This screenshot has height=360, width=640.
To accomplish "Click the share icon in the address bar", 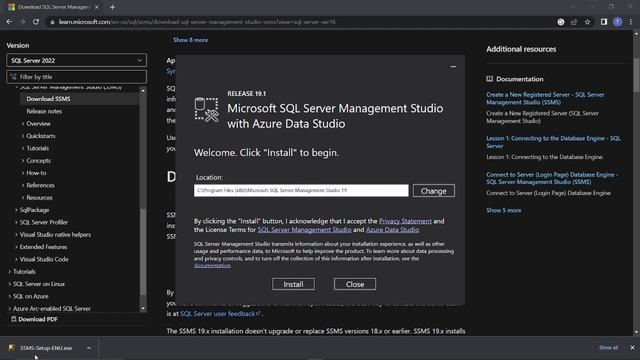I will click(574, 22).
